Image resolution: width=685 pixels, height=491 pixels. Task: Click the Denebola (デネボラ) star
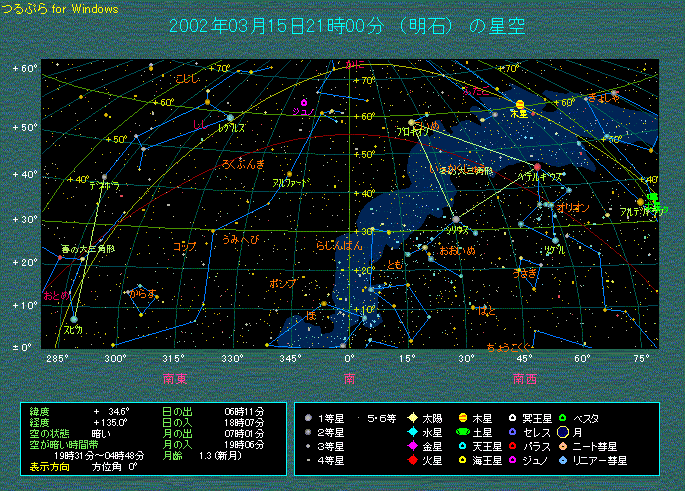[x=104, y=177]
